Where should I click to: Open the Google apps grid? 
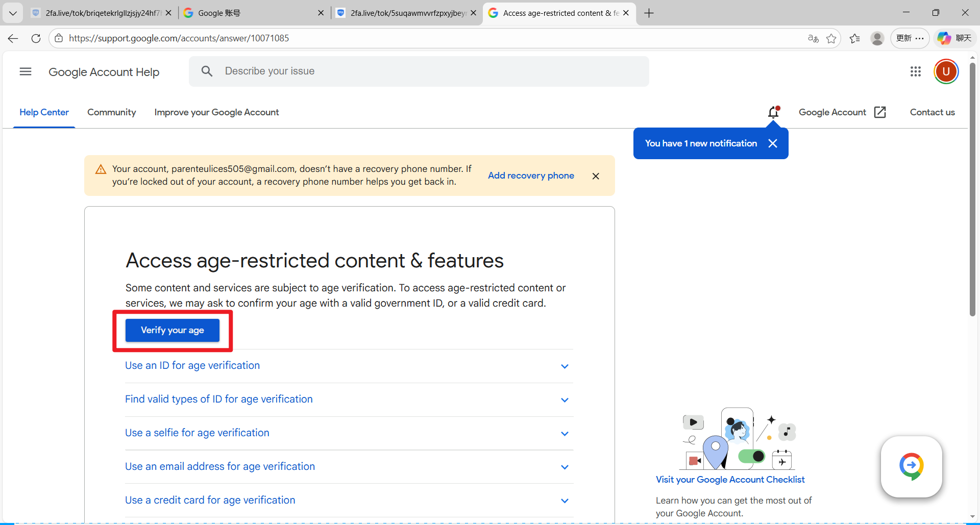[x=915, y=71]
